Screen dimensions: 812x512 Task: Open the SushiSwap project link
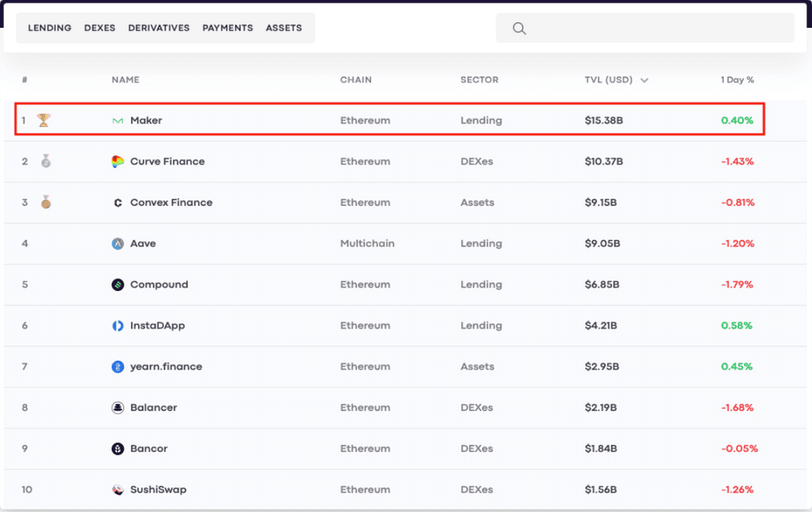[159, 490]
